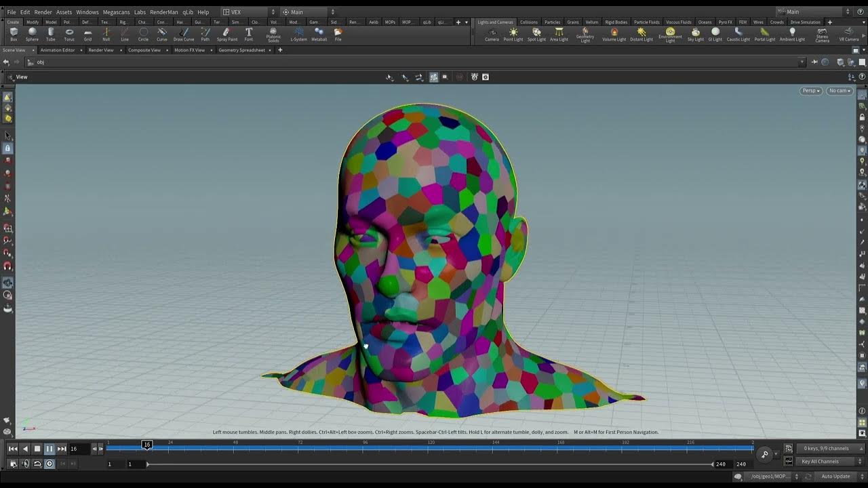The height and width of the screenshot is (488, 868).
Task: Go back in network path history
Action: 6,62
